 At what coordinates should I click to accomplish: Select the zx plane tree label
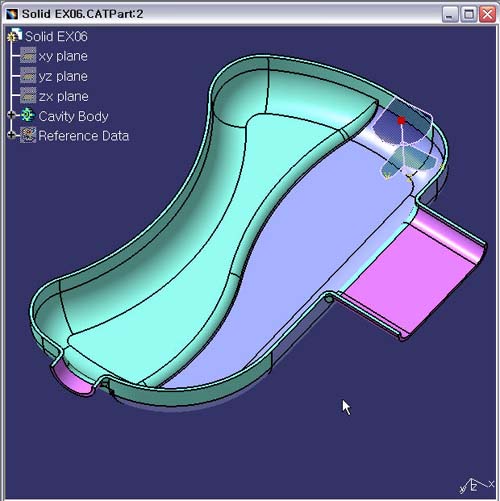pos(63,96)
